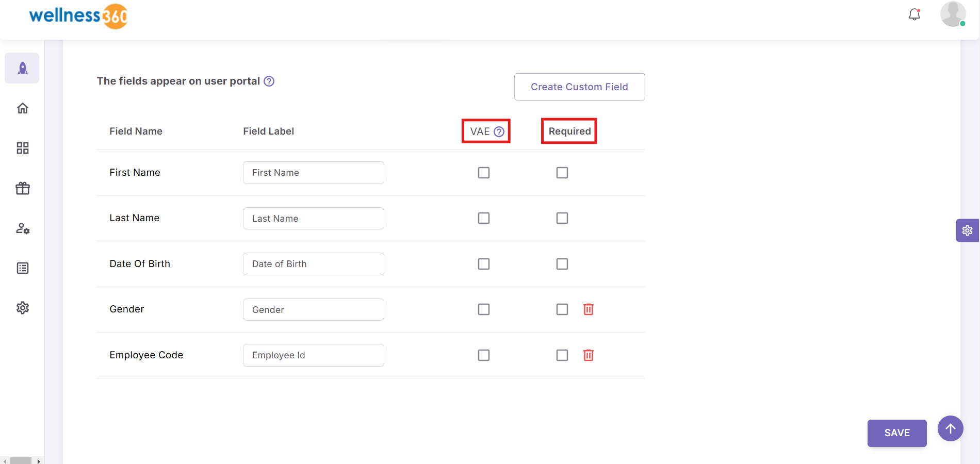980x464 pixels.
Task: Click the horizontal scrollbar at bottom left
Action: 21,460
